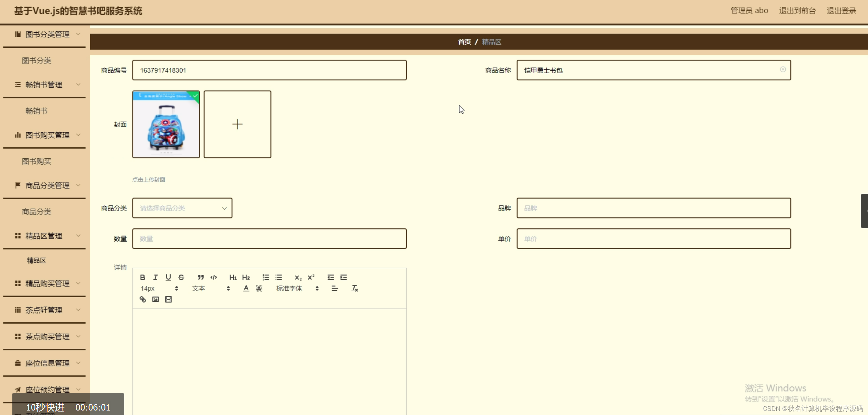Insert an image into the details editor

pos(155,299)
